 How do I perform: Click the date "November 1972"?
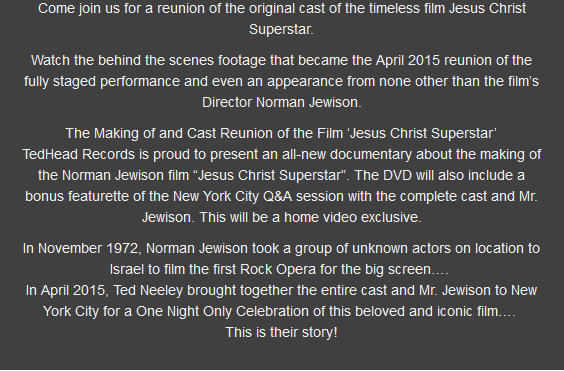tap(88, 249)
